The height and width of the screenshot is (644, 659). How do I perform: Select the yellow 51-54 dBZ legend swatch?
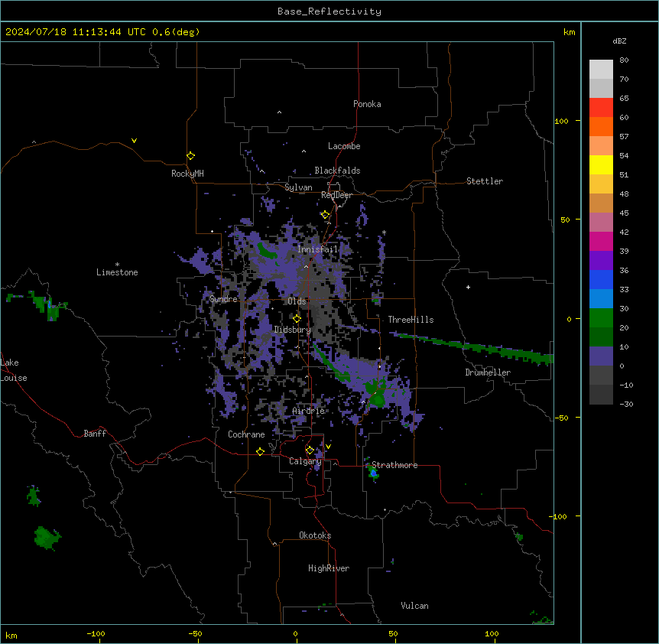[601, 164]
